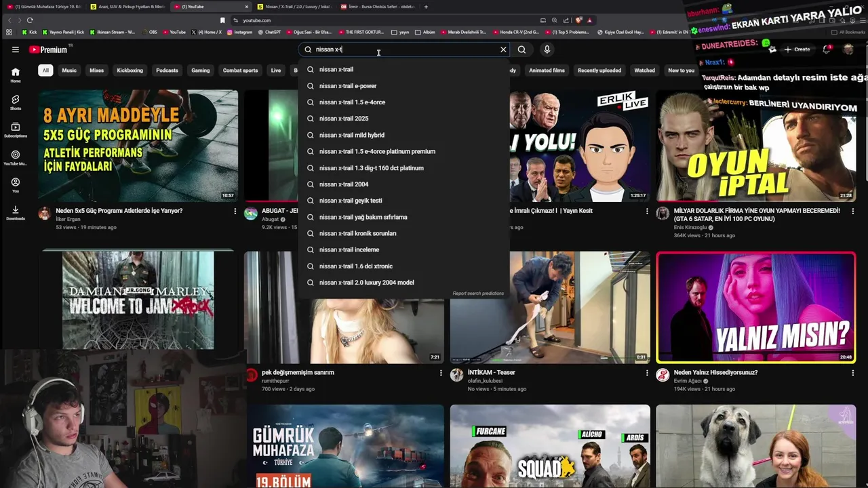The height and width of the screenshot is (488, 868).
Task: Choose suggestion nissan x-trail kronik sorunları
Action: pyautogui.click(x=403, y=233)
